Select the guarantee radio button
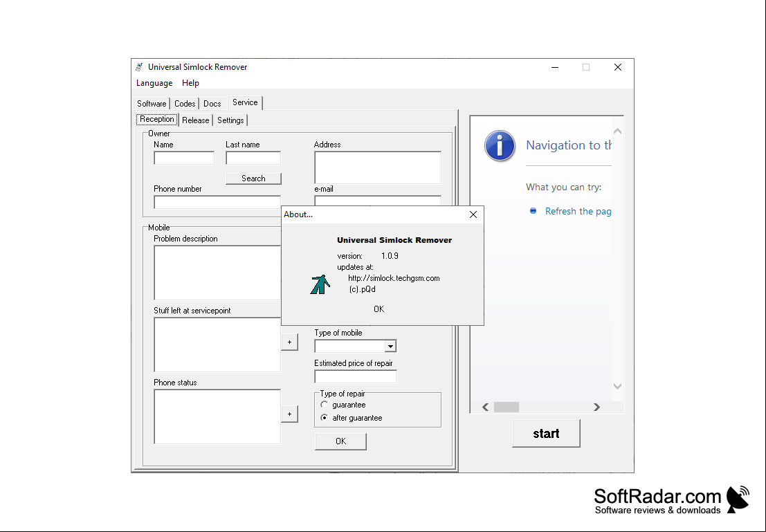 click(325, 405)
